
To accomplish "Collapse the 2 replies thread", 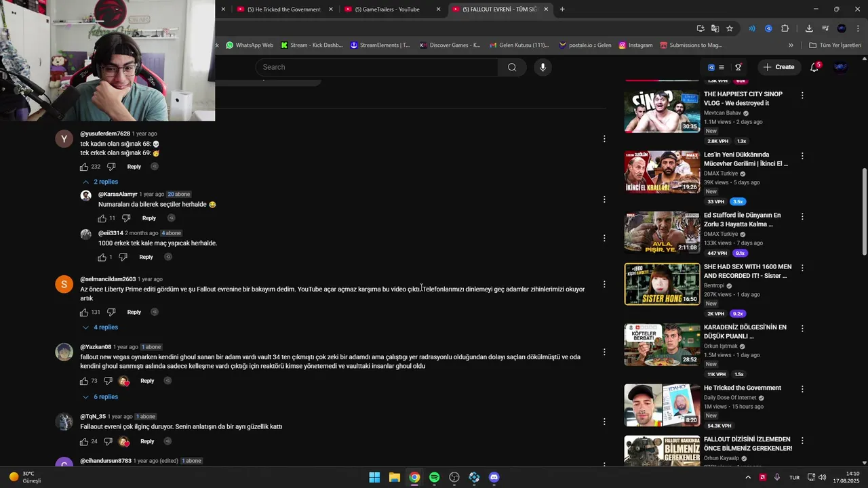I will point(100,182).
